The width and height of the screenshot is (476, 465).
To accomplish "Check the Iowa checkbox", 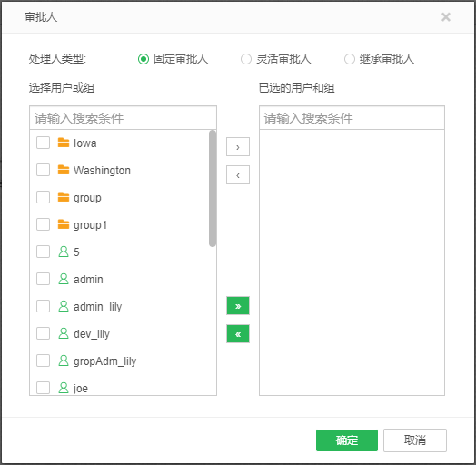I will pos(43,143).
